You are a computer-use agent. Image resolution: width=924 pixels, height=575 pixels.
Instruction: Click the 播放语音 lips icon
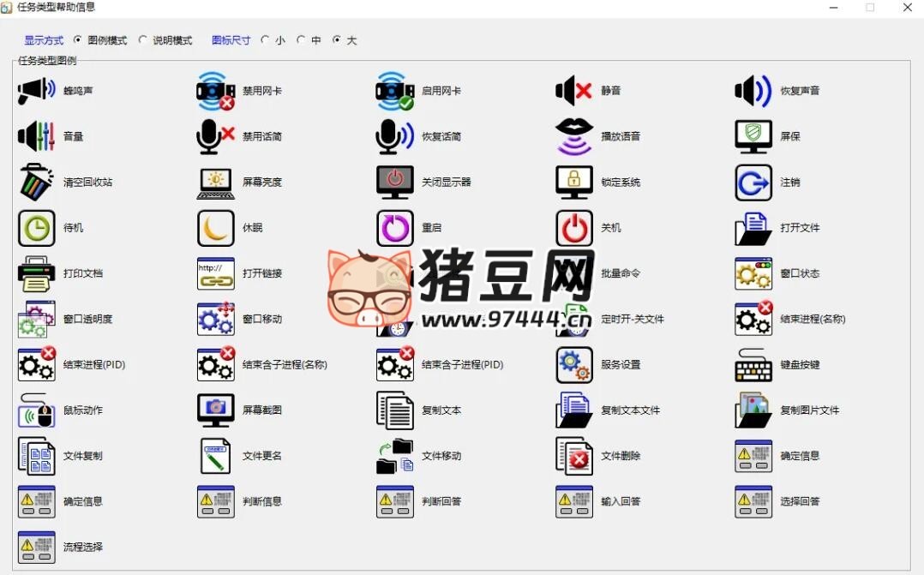coord(573,136)
